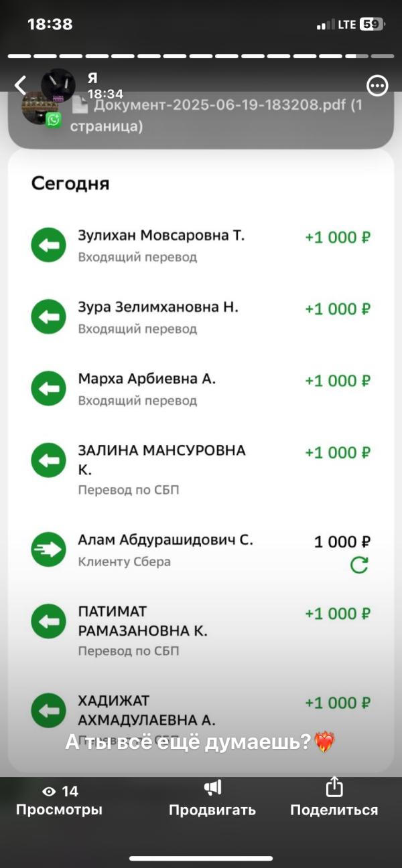
Task: Open the Документ-2025-06-19 PDF attachment
Action: (216, 115)
